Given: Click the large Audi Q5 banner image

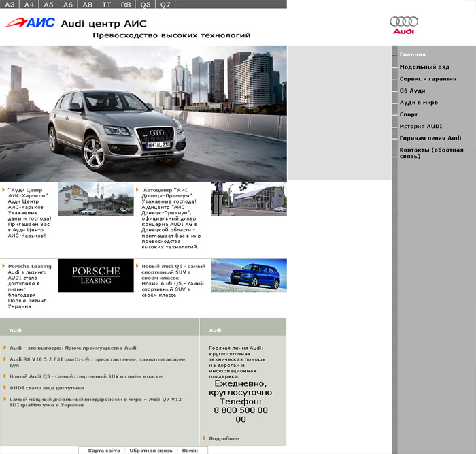Looking at the screenshot, I should (143, 114).
